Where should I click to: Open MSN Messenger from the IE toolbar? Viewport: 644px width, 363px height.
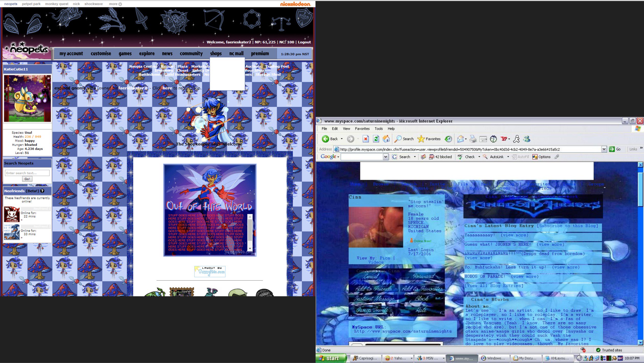point(527,139)
